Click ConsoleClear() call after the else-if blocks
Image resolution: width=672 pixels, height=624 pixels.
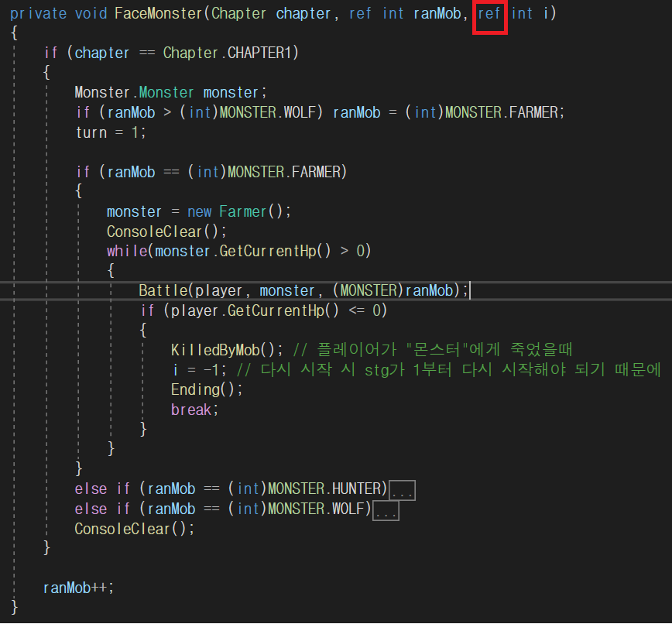pos(134,529)
